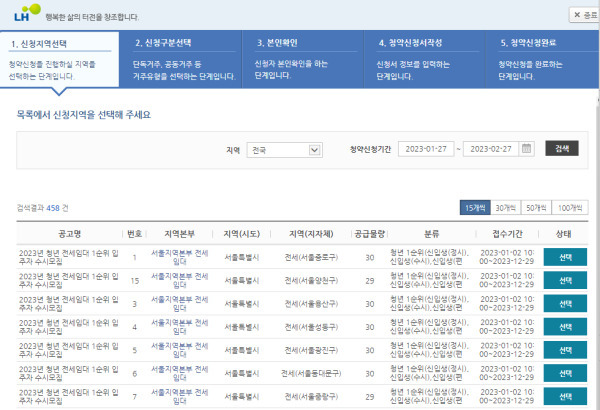Click the 서울지역본부 전세임대 link in row 1
This screenshot has height=410, width=600.
179,257
